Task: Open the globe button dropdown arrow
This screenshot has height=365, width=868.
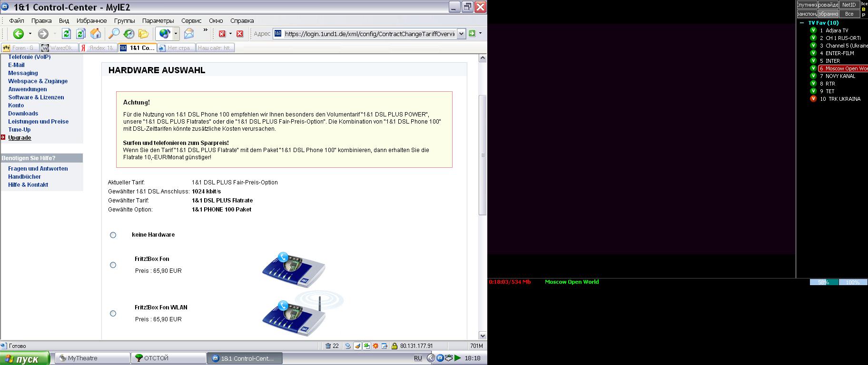Action: pos(176,33)
